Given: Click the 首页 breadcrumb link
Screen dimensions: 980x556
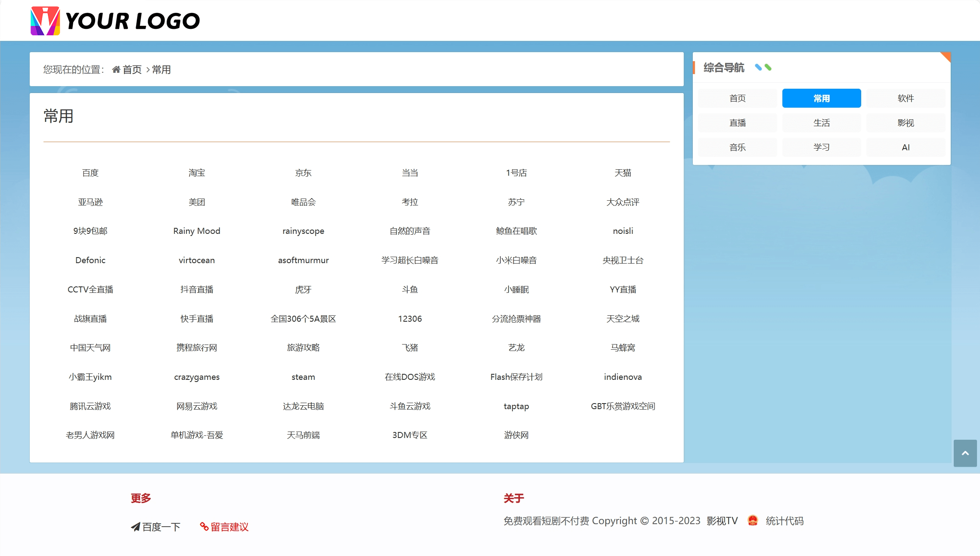Looking at the screenshot, I should pyautogui.click(x=132, y=69).
